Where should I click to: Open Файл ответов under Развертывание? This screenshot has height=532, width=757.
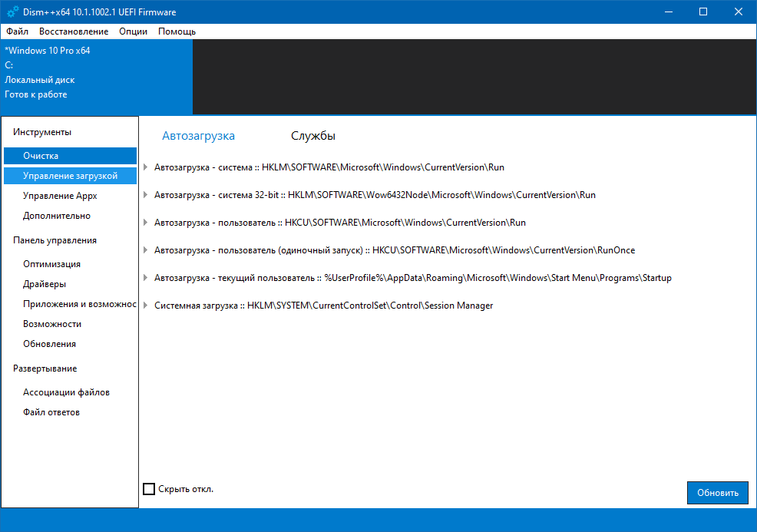pos(51,412)
